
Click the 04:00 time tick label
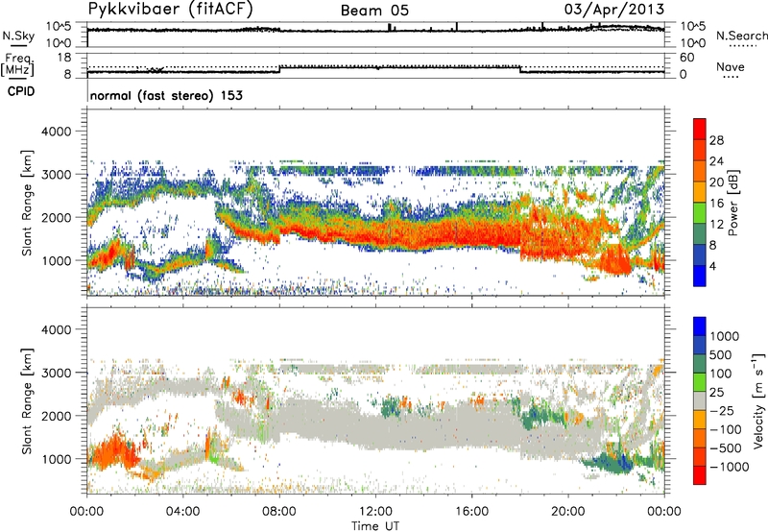(183, 512)
